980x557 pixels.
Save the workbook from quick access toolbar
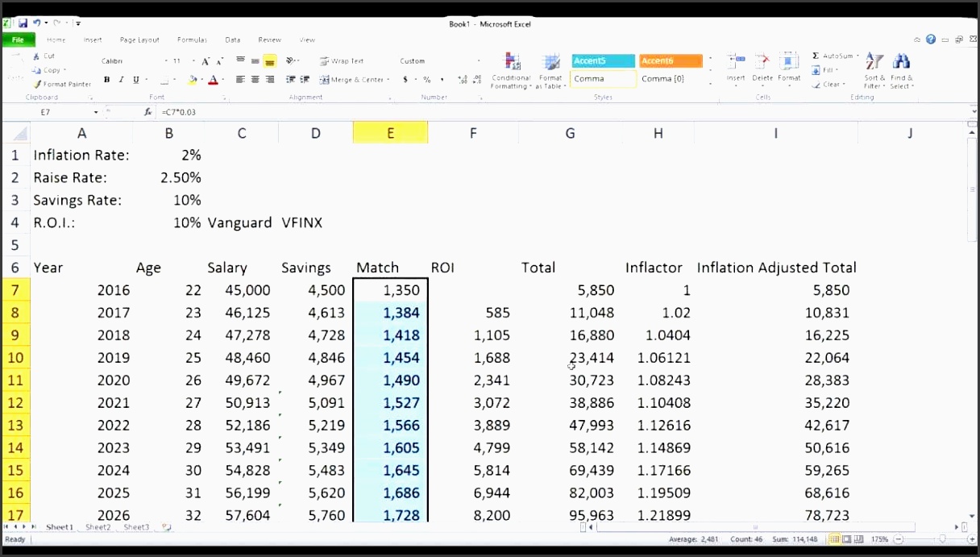click(23, 23)
